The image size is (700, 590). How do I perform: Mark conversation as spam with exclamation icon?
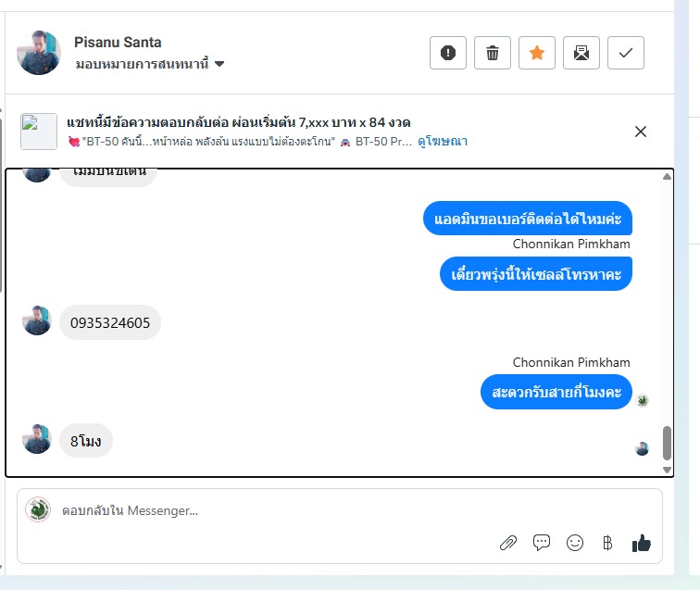tap(448, 53)
